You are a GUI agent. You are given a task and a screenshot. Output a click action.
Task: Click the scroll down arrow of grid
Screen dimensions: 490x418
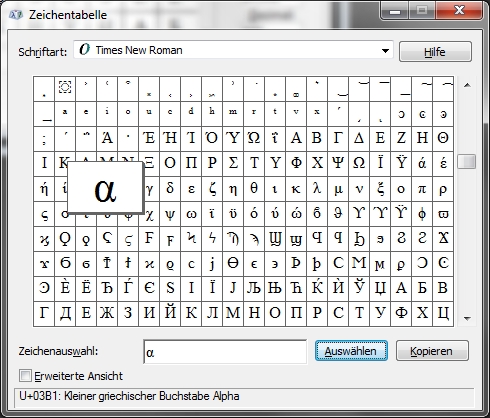[x=467, y=319]
